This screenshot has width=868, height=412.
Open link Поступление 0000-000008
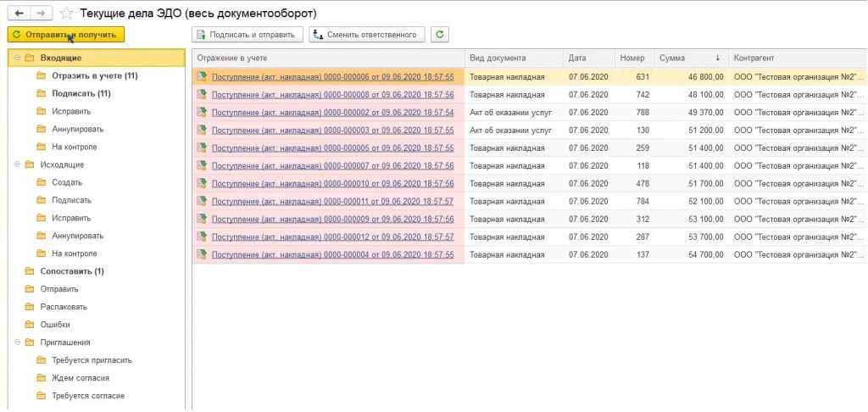click(332, 95)
